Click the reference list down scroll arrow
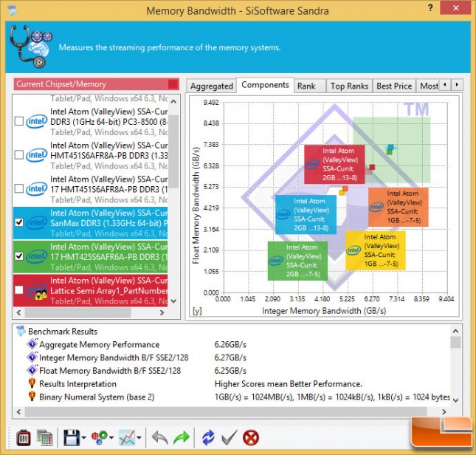This screenshot has width=476, height=455. coord(173,301)
